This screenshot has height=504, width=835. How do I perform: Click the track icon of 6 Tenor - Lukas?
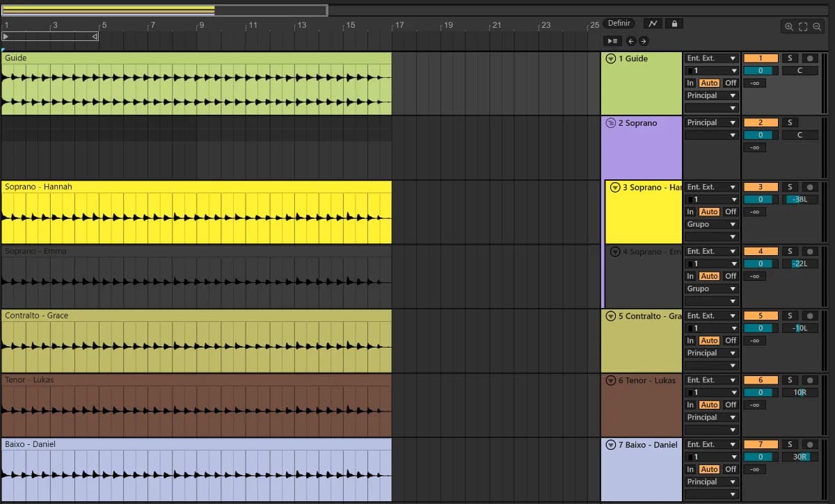(x=611, y=380)
